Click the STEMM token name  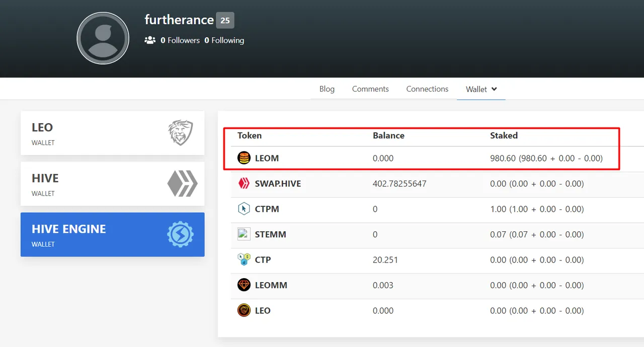coord(270,234)
